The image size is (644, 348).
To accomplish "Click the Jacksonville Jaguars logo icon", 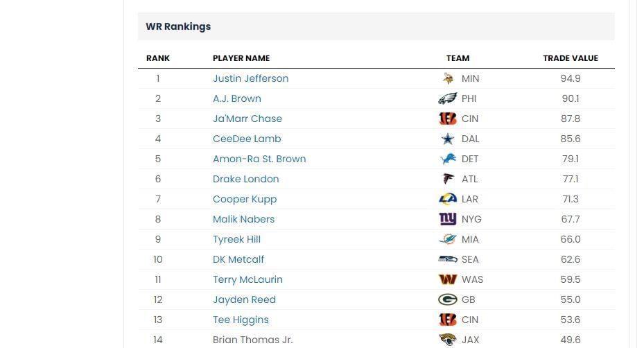I will 448,340.
